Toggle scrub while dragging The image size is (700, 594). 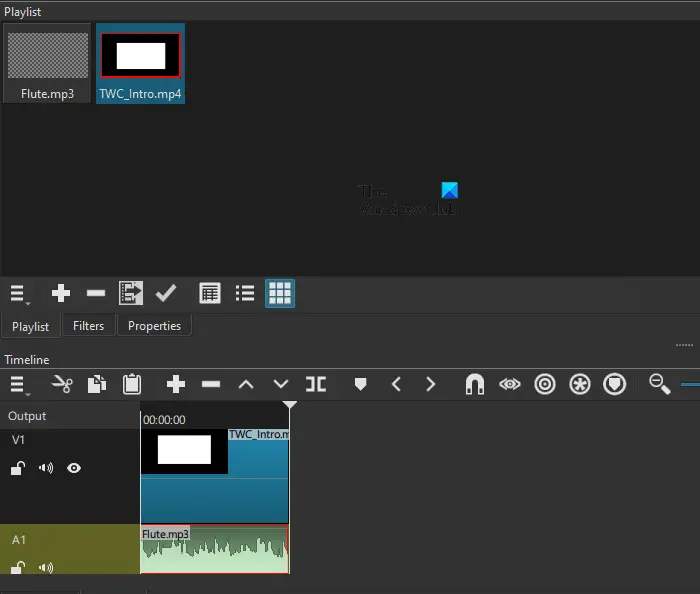point(510,384)
